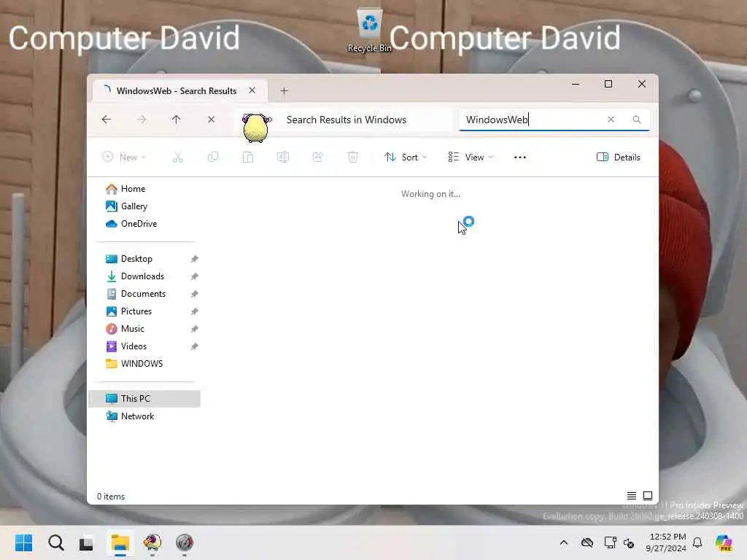Click the muted volume tray icon
Screen dimensions: 747x560
[x=628, y=542]
